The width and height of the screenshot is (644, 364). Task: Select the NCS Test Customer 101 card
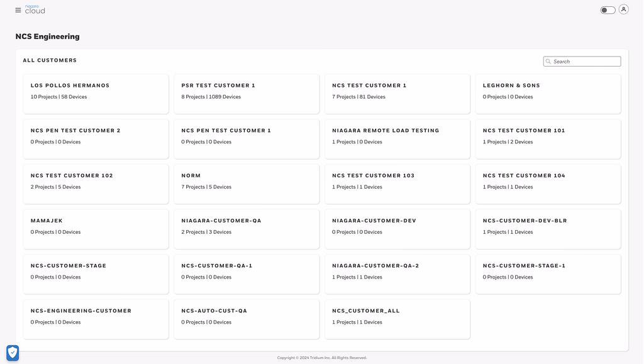548,139
